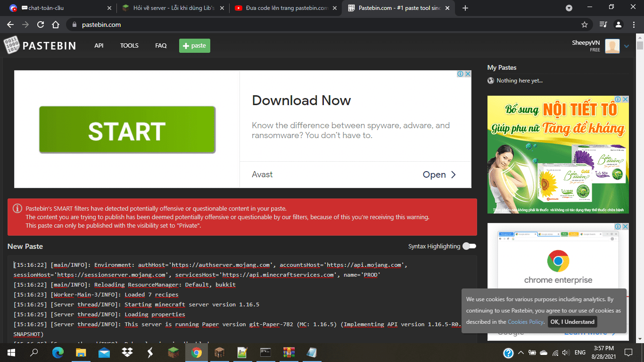This screenshot has width=644, height=362.
Task: Close the Avast Download Now ad
Action: pyautogui.click(x=468, y=74)
